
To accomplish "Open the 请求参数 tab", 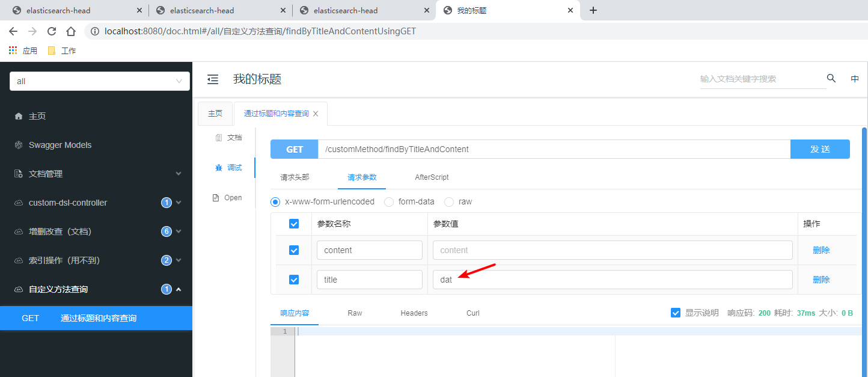I will click(362, 177).
